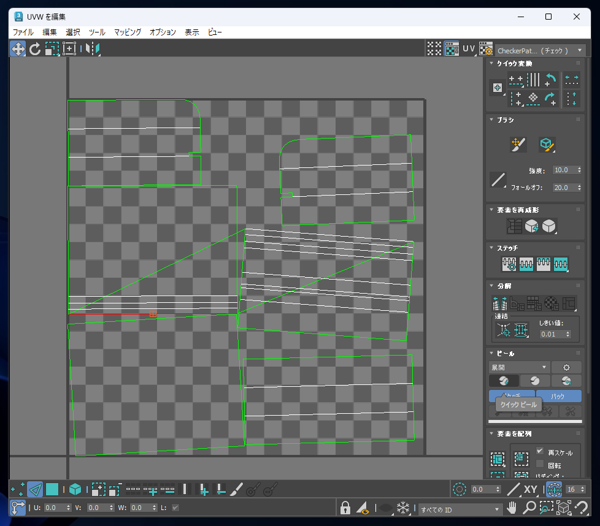Select the Move tool in top toolbar
600x526 pixels.
click(x=18, y=49)
